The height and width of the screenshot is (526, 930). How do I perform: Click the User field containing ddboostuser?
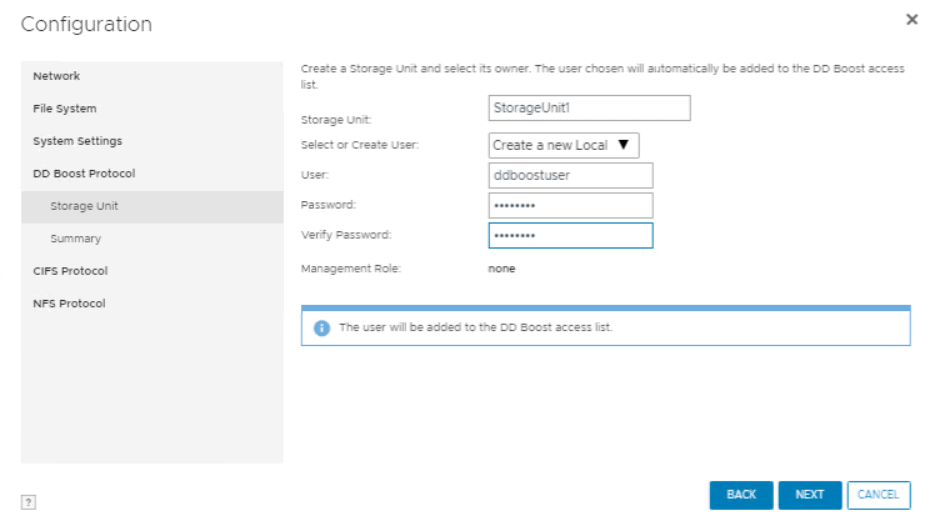tap(570, 176)
